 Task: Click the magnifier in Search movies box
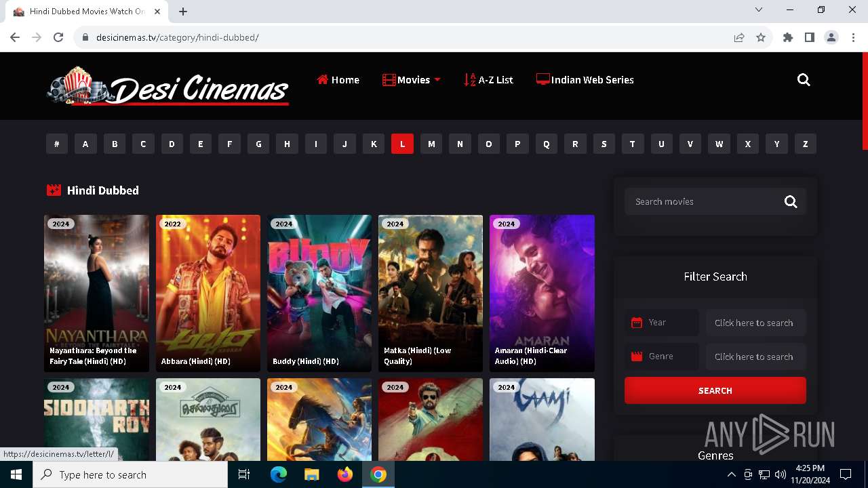tap(791, 201)
